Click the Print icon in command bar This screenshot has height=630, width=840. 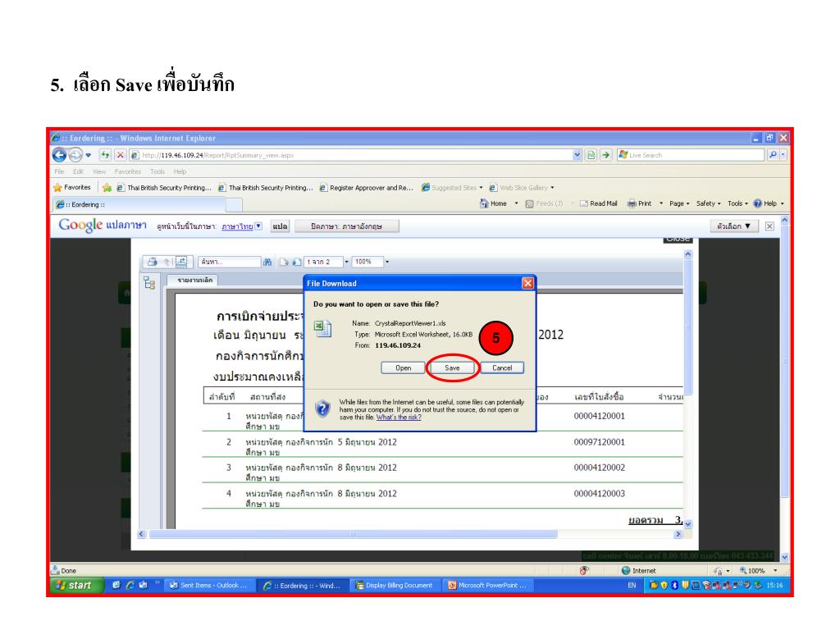pos(632,203)
